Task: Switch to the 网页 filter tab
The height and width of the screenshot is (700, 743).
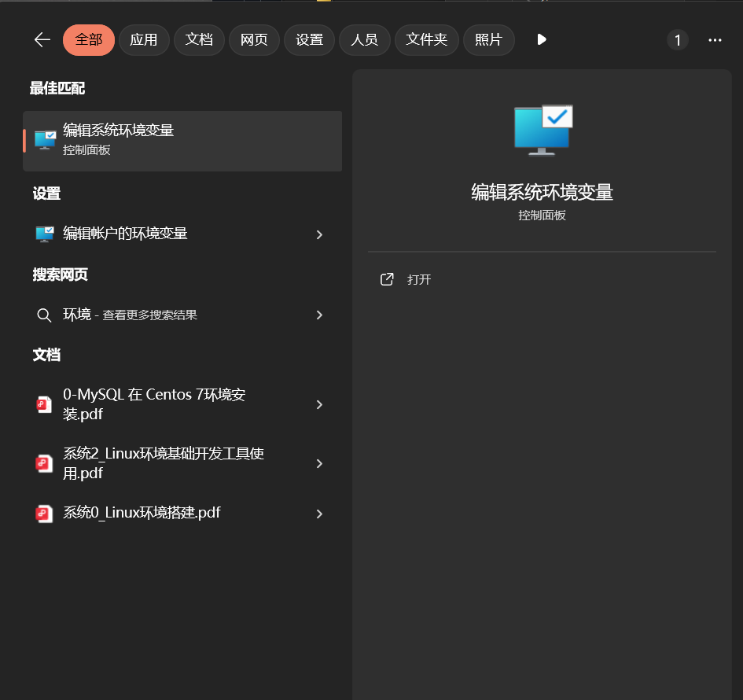Action: [x=254, y=40]
